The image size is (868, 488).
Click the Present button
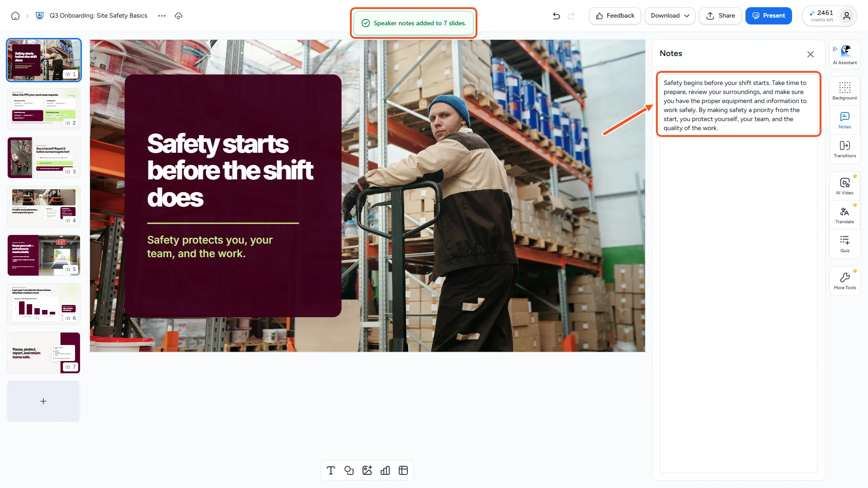(769, 16)
